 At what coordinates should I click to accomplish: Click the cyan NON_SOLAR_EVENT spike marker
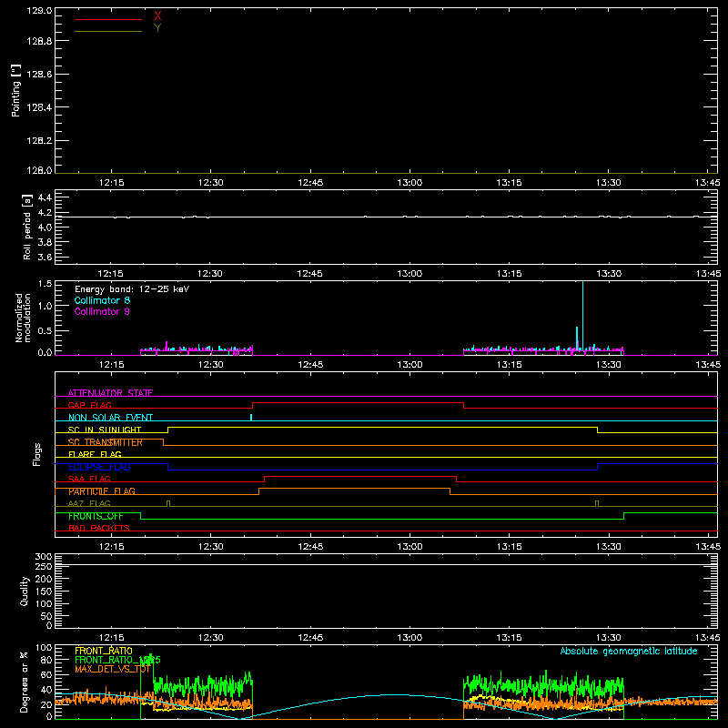click(x=251, y=418)
